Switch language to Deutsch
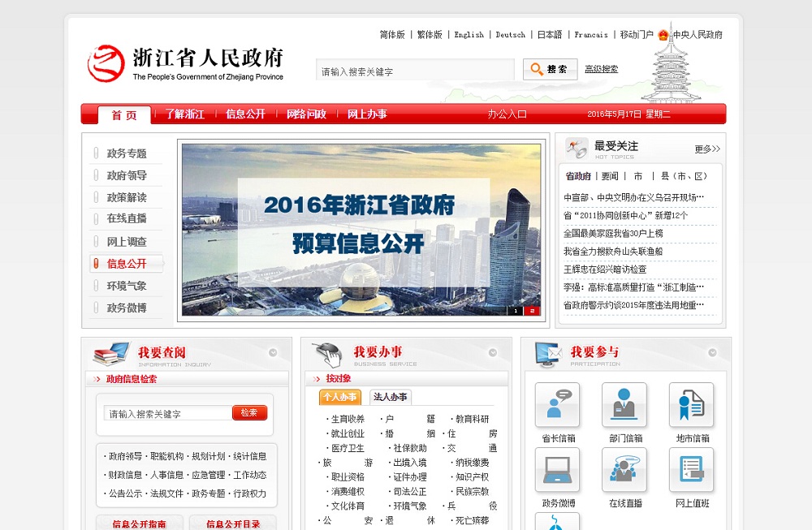 click(511, 35)
